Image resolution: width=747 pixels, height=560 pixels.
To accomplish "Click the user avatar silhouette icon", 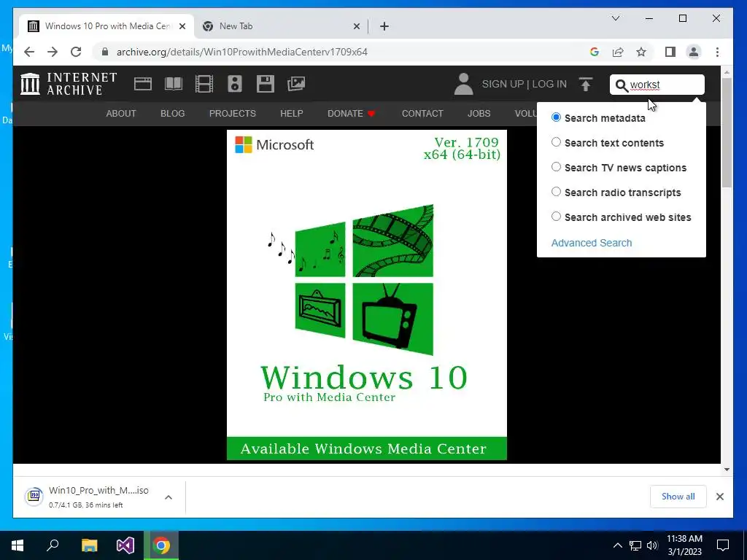I will 463,84.
